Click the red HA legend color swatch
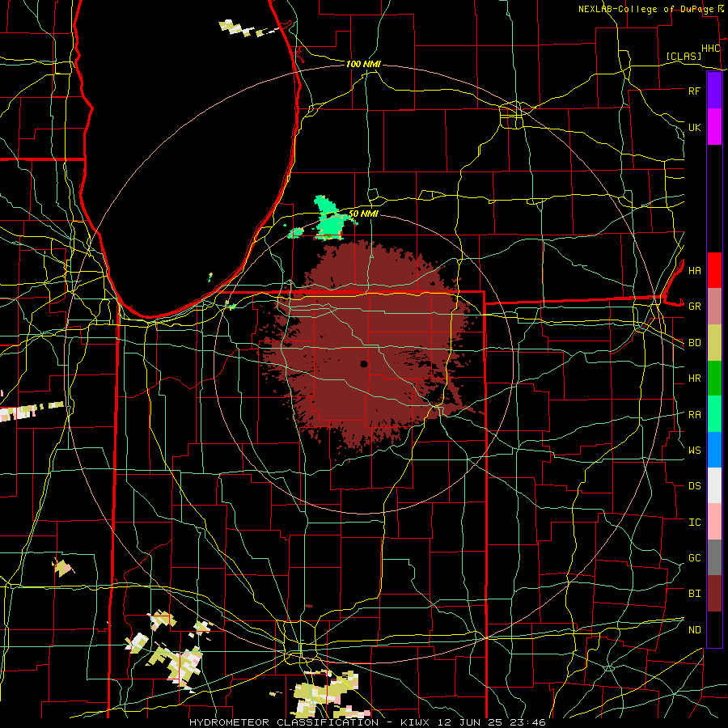Screen dimensions: 728x728 714,270
